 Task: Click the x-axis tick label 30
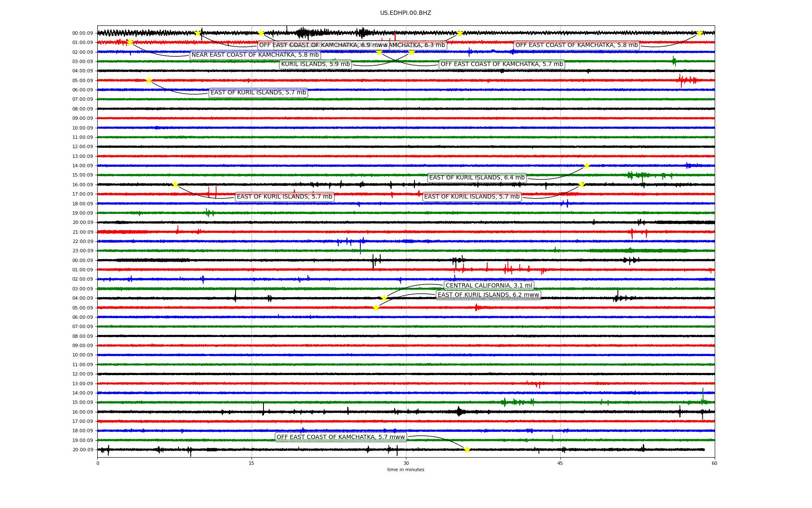click(406, 463)
